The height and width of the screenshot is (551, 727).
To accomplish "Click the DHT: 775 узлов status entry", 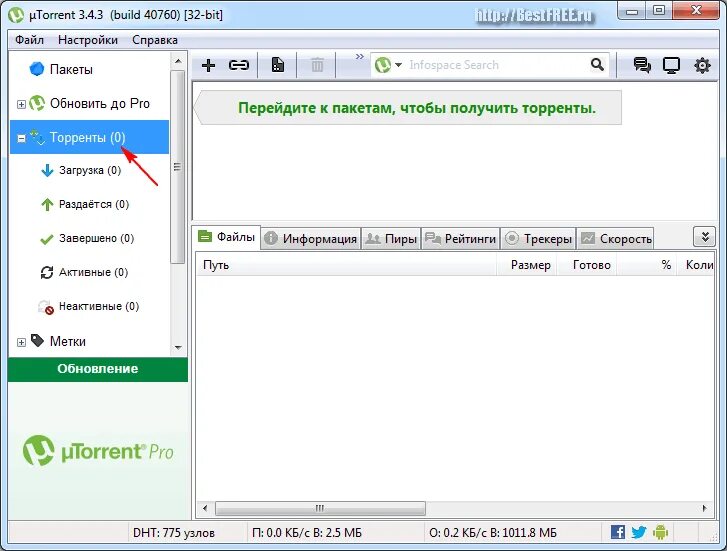I will tap(174, 533).
